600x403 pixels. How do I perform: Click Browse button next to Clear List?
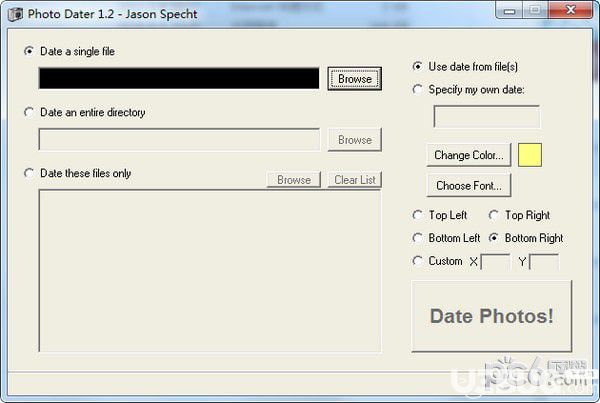tap(294, 179)
